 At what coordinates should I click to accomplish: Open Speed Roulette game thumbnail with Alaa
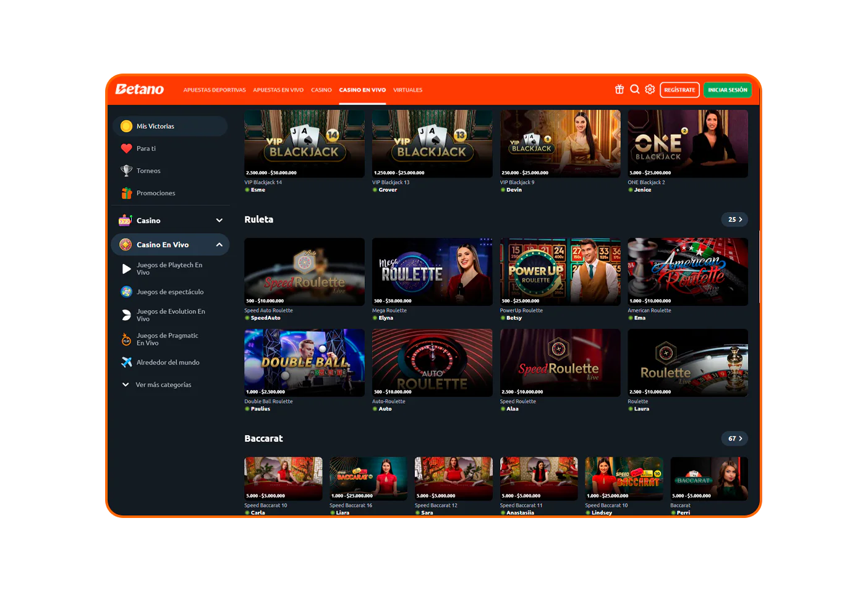(x=560, y=363)
